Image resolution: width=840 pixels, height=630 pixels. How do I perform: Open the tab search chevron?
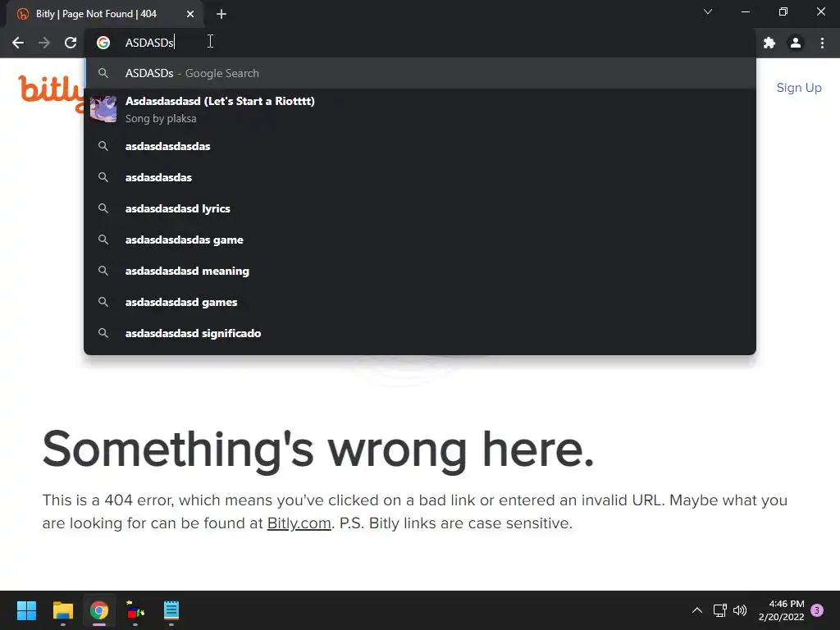click(x=708, y=11)
